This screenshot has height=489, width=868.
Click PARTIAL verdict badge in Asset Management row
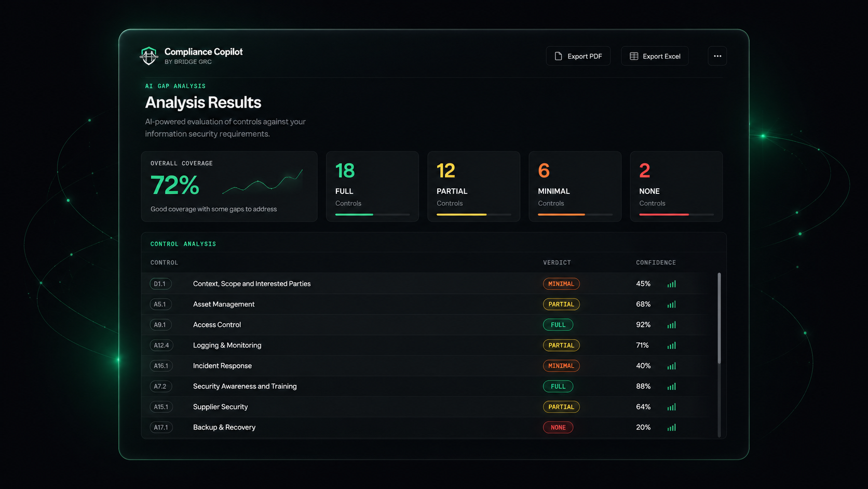coord(561,304)
